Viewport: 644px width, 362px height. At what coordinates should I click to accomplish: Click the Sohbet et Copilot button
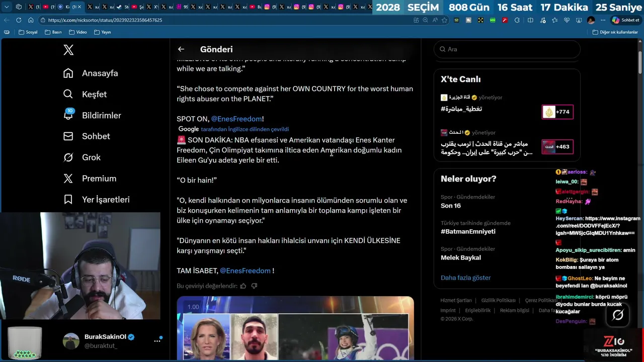pyautogui.click(x=625, y=20)
